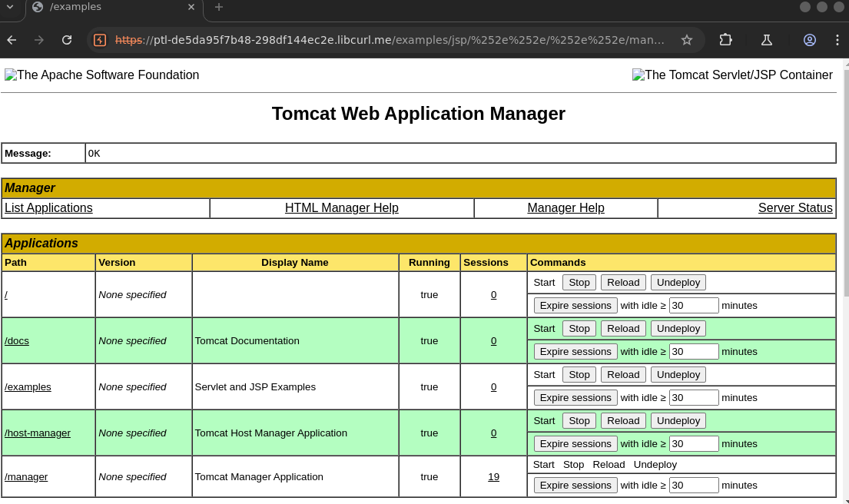Click idle minutes field for /docs
Screen dimensions: 849x504
point(694,351)
